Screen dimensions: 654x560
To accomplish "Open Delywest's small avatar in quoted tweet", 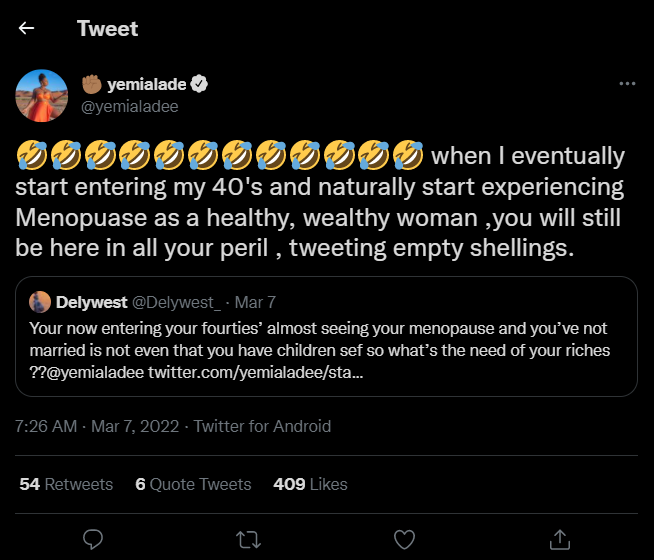I will 40,302.
